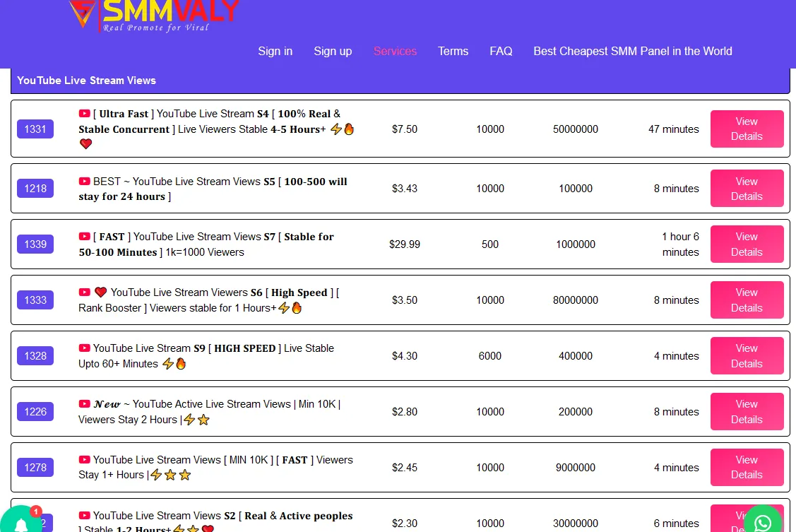Click service ID badge 1339
This screenshot has height=532, width=796.
[35, 244]
